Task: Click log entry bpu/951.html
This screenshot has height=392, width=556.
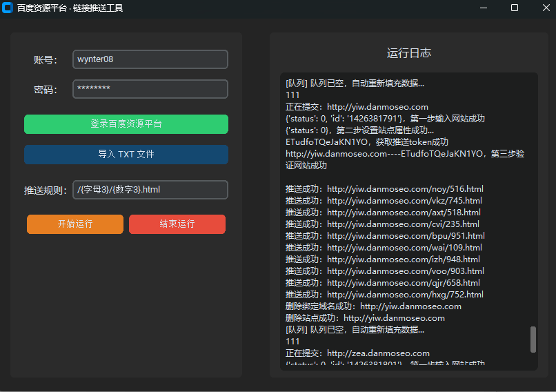Action: pos(385,235)
